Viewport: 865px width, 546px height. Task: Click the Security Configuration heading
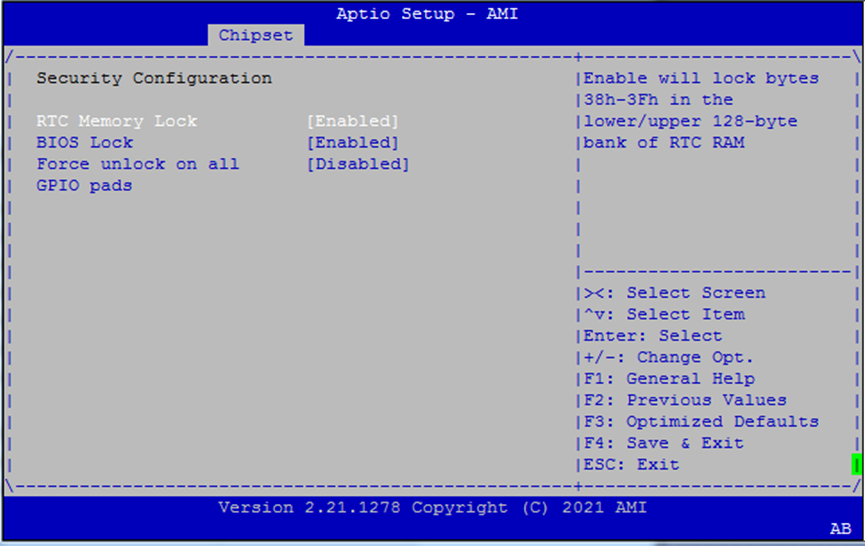pos(154,78)
